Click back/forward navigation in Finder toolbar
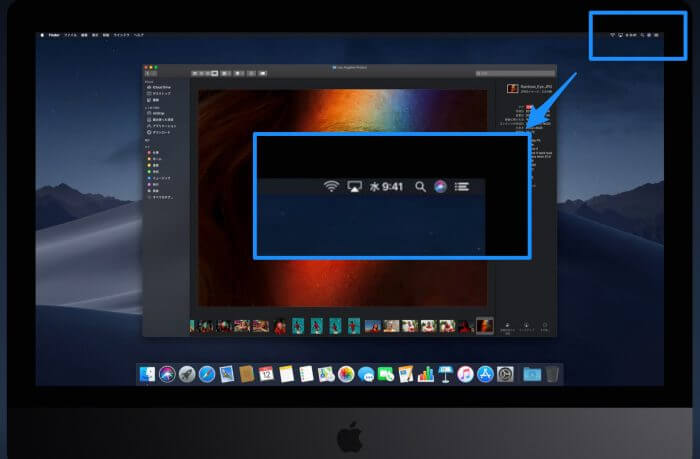700x459 pixels. 151,73
